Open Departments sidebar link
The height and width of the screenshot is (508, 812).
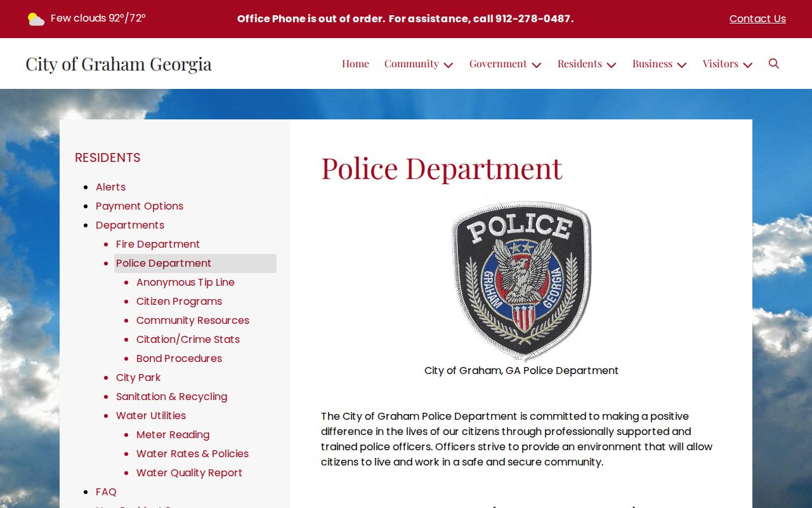pos(130,225)
